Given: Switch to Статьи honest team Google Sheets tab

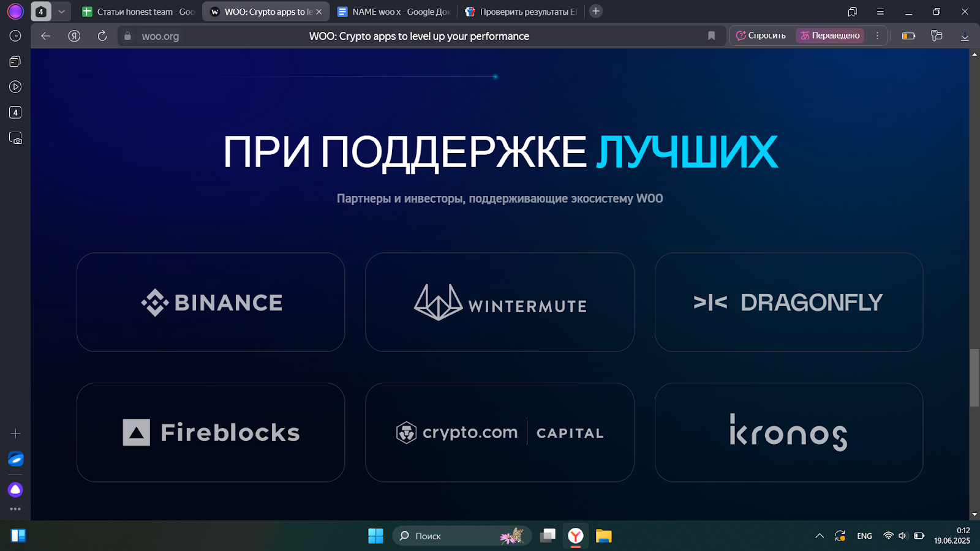Looking at the screenshot, I should coord(138,12).
